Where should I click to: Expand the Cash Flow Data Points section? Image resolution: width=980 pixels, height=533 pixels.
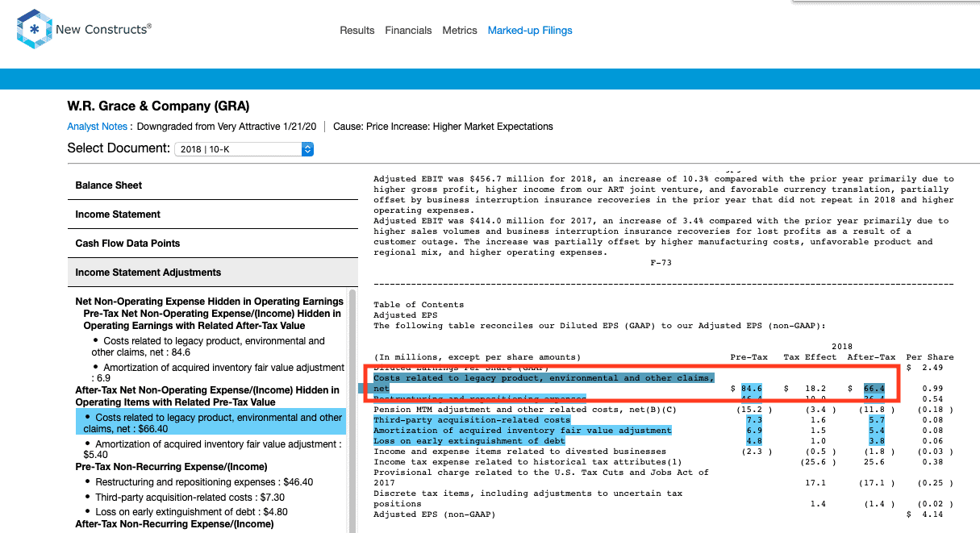click(213, 244)
